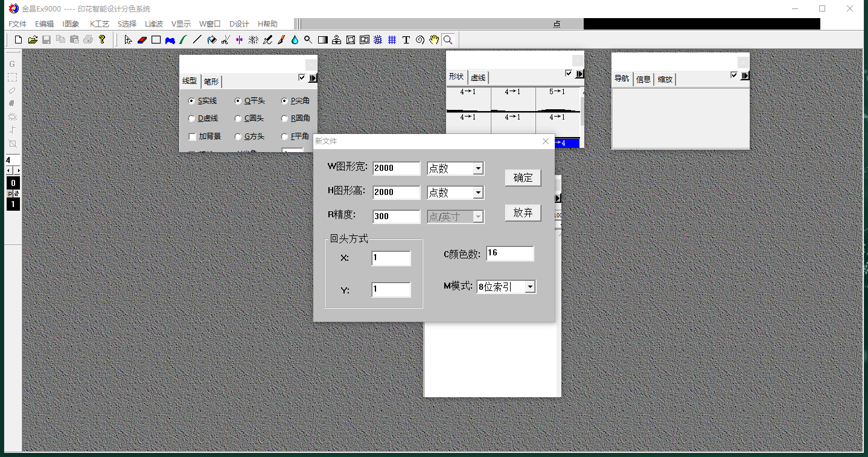Click the yellow question mark Help icon

102,40
